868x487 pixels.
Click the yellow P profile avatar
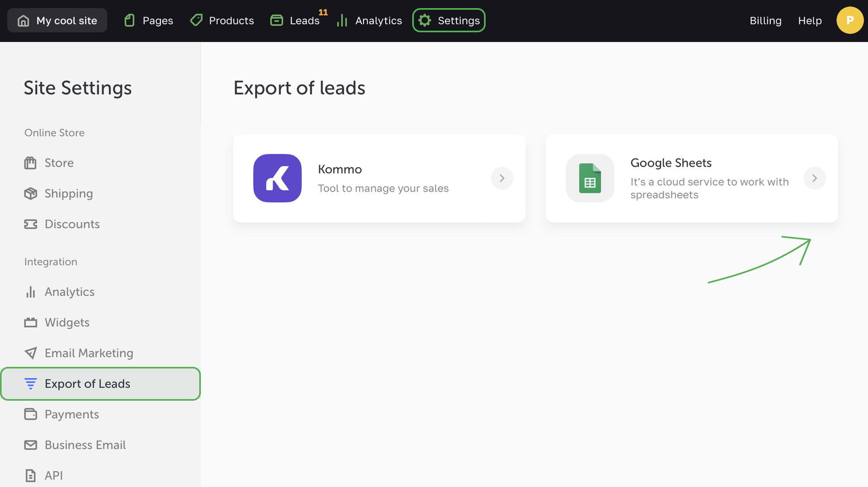(849, 20)
